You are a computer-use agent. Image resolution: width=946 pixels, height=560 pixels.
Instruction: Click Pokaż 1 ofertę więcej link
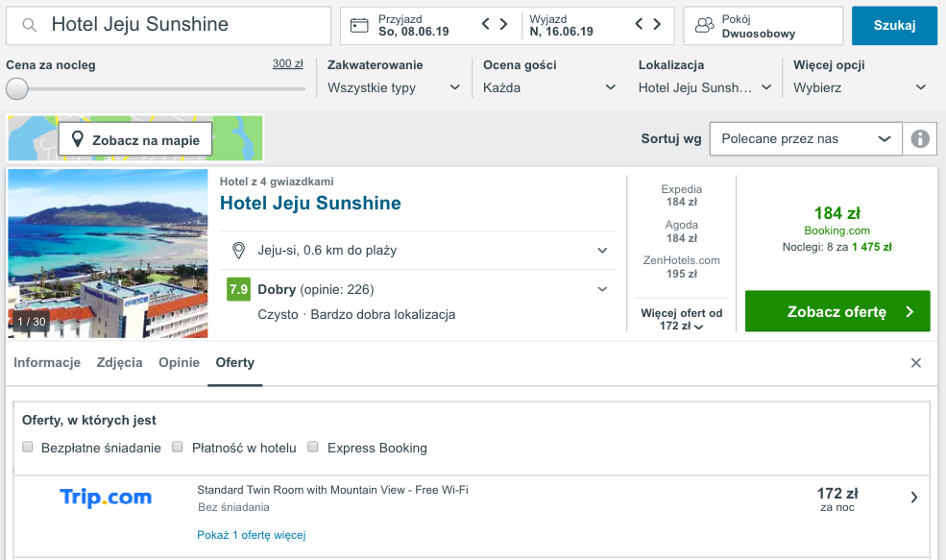(251, 535)
